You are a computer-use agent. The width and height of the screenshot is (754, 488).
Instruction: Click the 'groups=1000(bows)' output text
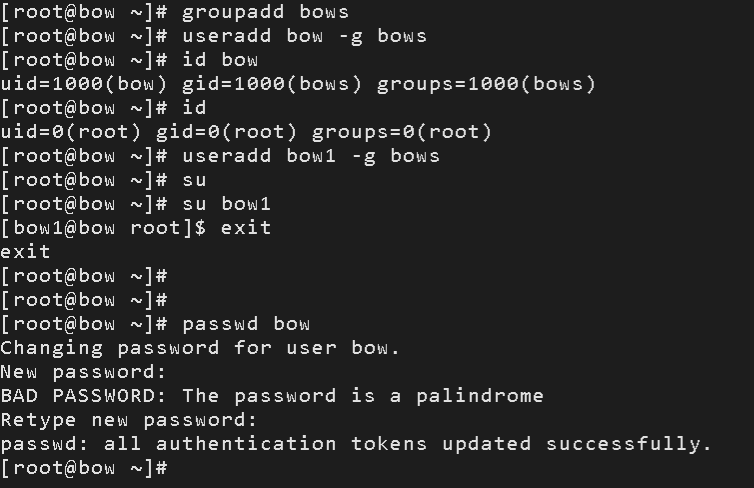pyautogui.click(x=486, y=84)
